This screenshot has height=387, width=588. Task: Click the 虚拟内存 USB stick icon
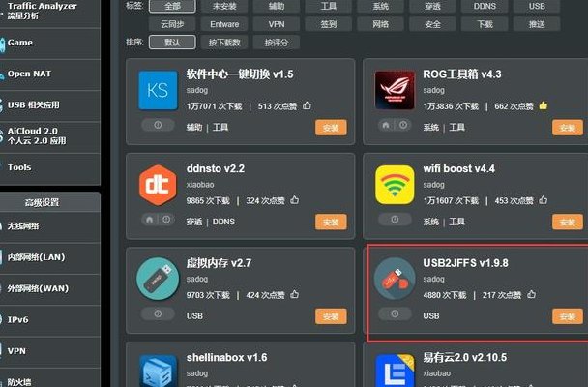coord(158,279)
